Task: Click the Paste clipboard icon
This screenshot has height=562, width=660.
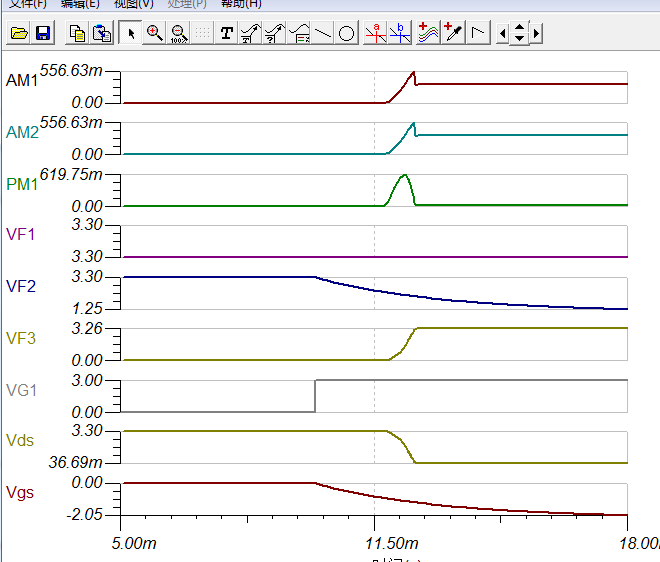Action: (101, 34)
